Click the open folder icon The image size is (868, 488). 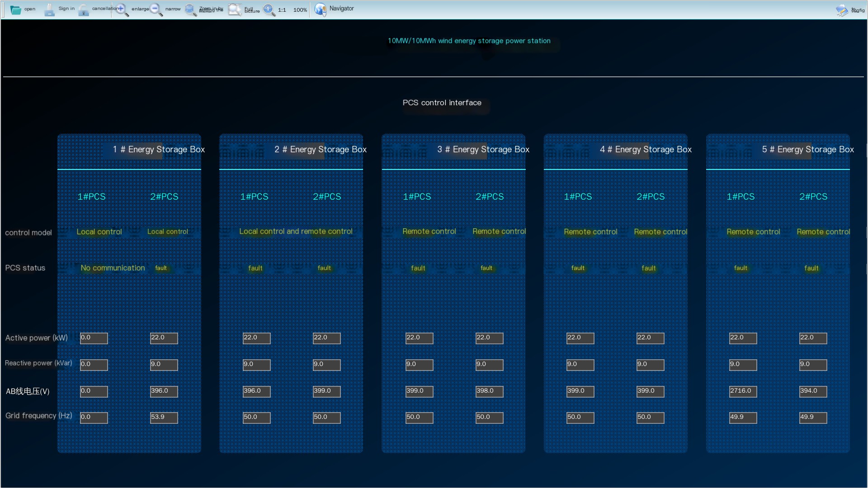point(16,9)
